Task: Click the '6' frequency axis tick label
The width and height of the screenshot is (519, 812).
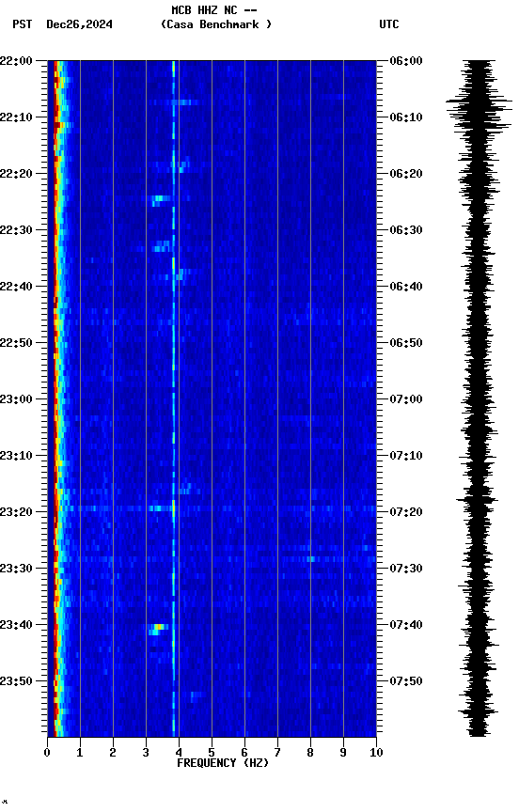Action: pos(244,753)
